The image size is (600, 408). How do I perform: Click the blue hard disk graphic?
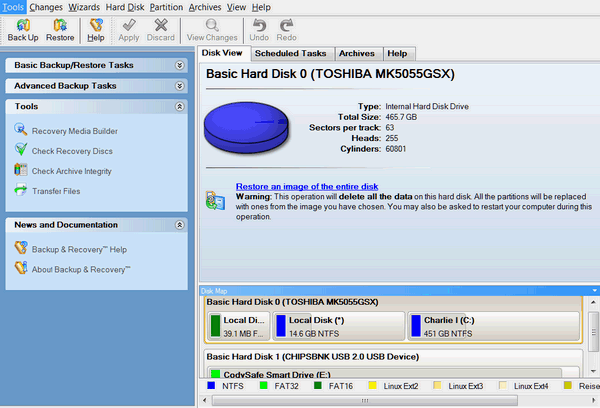246,127
